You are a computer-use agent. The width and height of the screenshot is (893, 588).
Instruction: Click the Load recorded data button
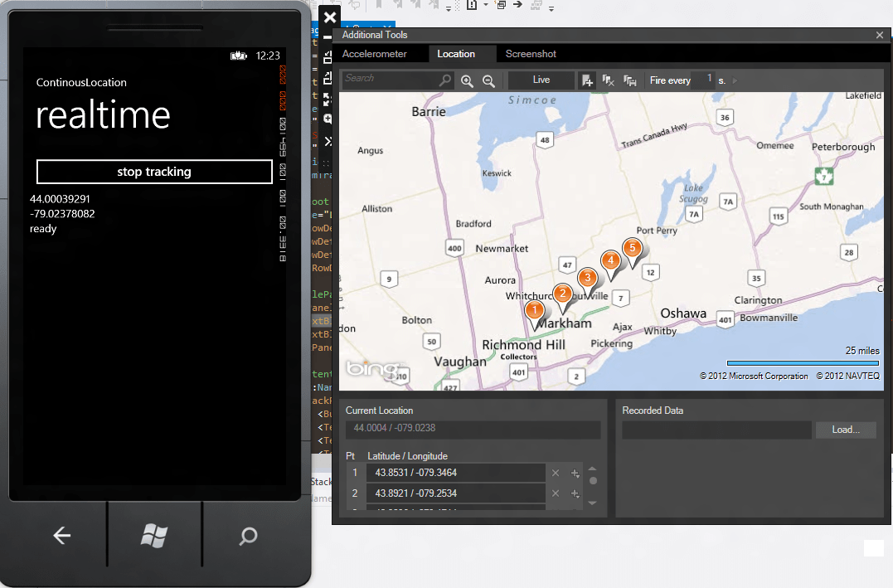(x=846, y=430)
